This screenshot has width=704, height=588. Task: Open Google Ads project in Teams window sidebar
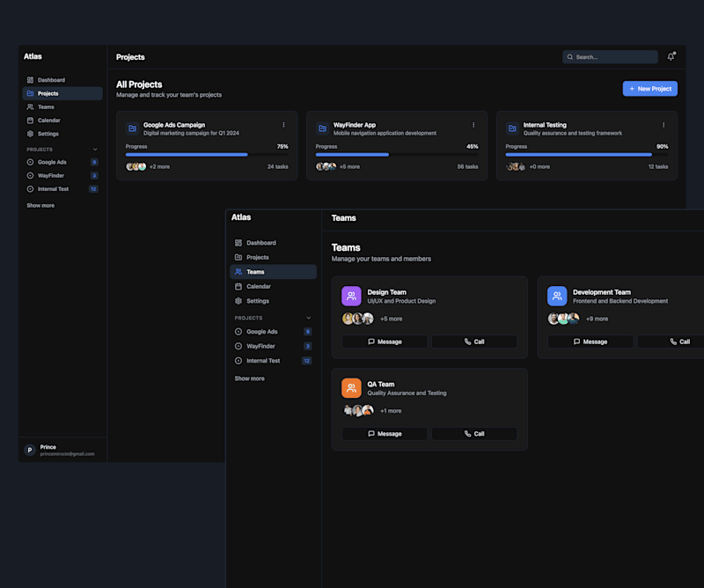point(273,332)
